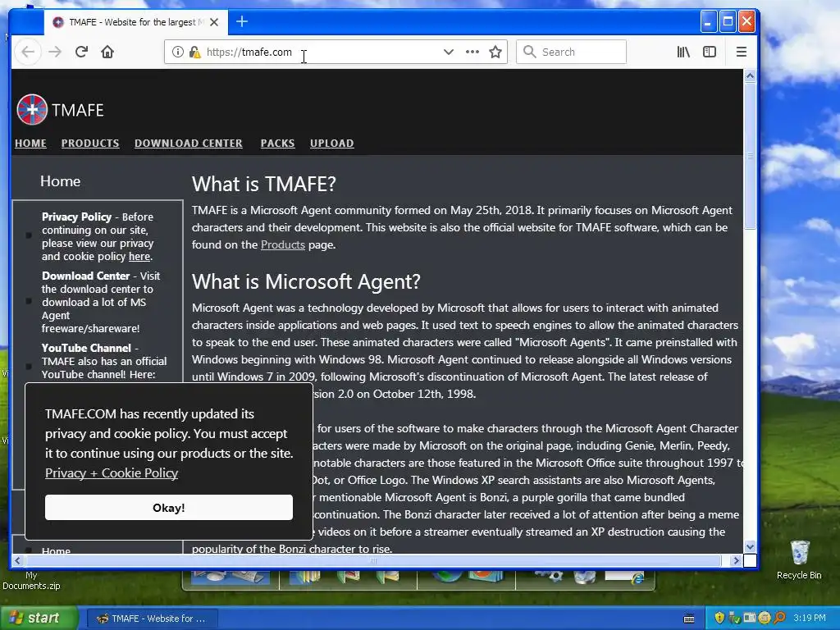Click the 'Privacy Policy' bold sidebar text
The height and width of the screenshot is (630, 840).
point(76,217)
